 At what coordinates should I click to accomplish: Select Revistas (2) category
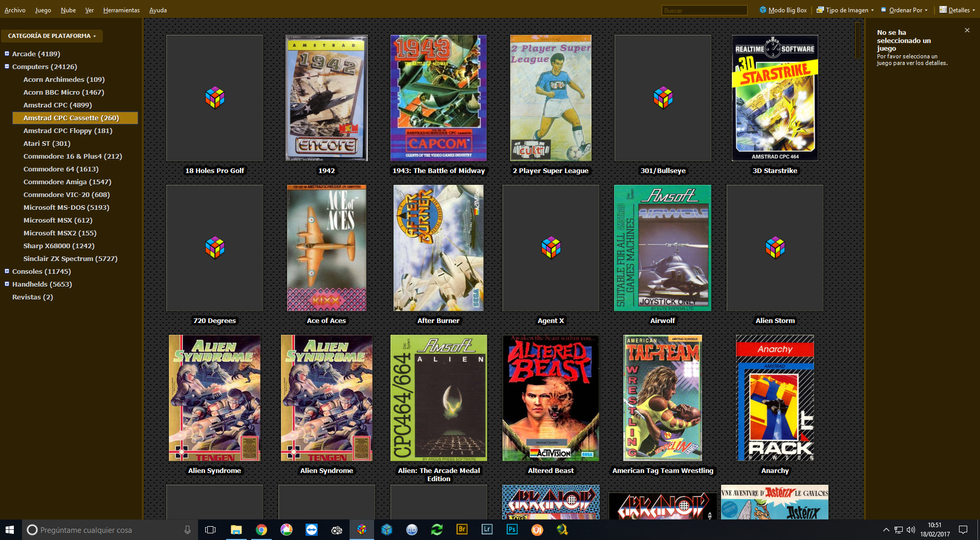pos(32,297)
